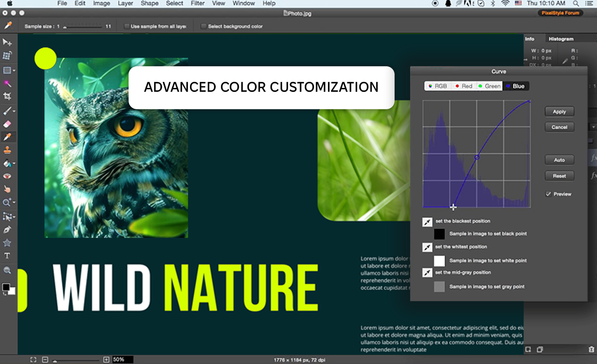
Task: Switch to the Red channel tab
Action: pos(463,86)
